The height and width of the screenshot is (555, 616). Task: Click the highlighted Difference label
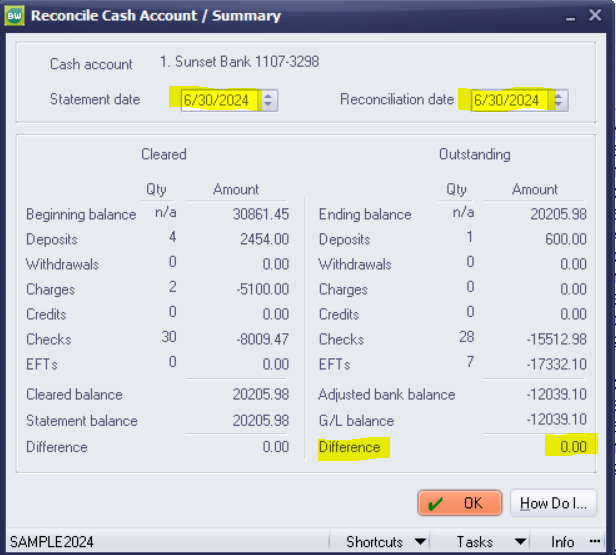(349, 447)
